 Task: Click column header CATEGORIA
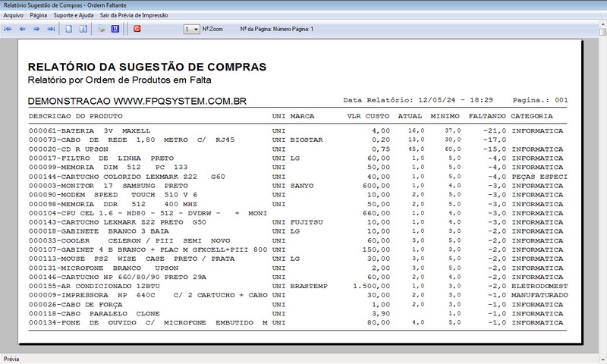coord(532,116)
